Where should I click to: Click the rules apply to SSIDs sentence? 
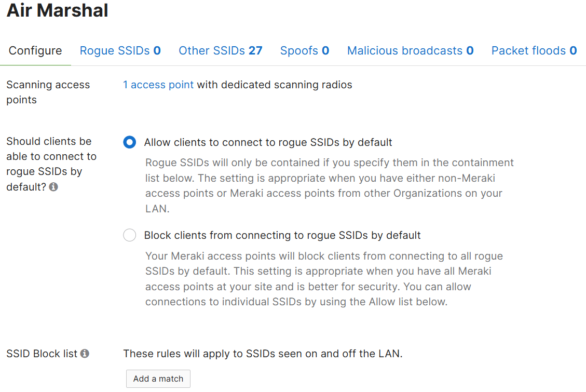tap(263, 354)
